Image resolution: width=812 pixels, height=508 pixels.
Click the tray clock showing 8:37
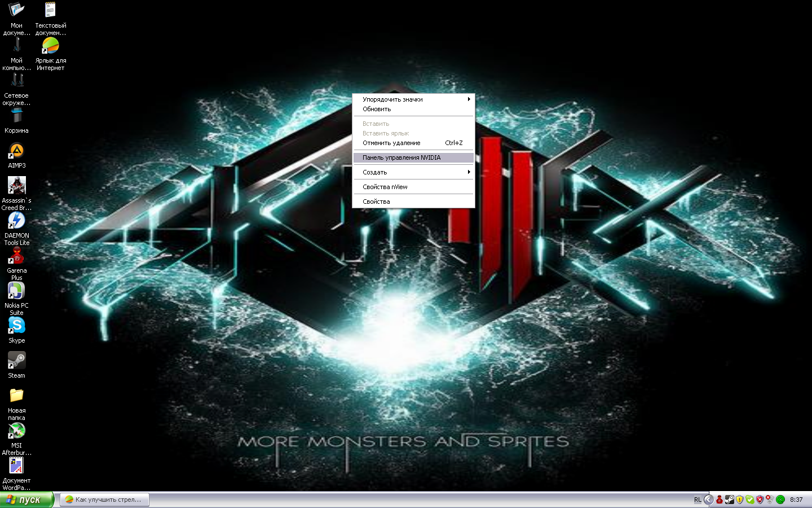click(796, 500)
